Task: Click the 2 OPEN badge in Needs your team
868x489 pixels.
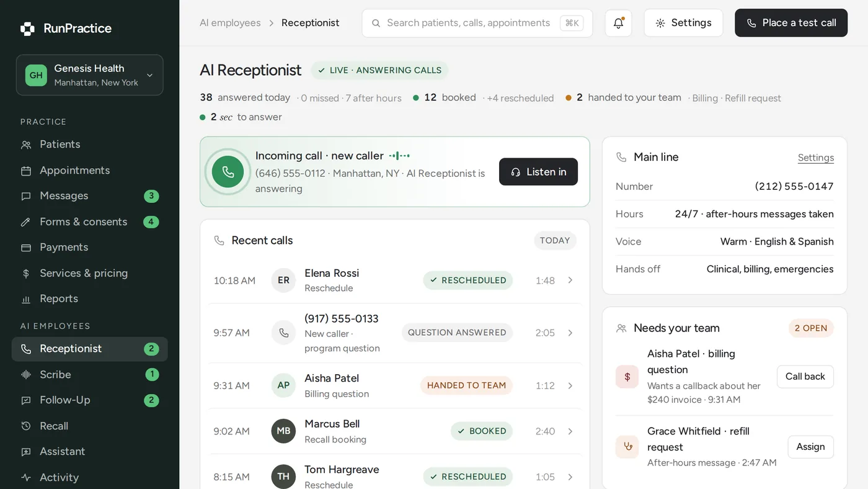Action: (x=811, y=328)
